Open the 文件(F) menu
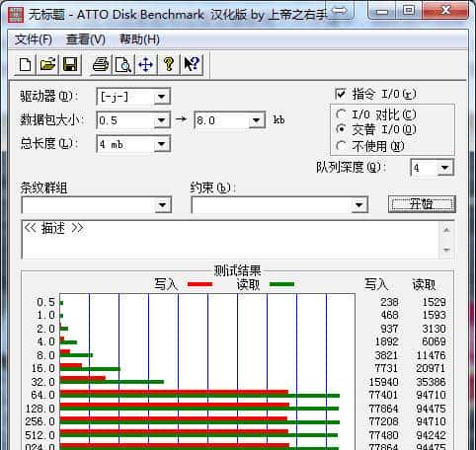The height and width of the screenshot is (450, 476). click(34, 39)
